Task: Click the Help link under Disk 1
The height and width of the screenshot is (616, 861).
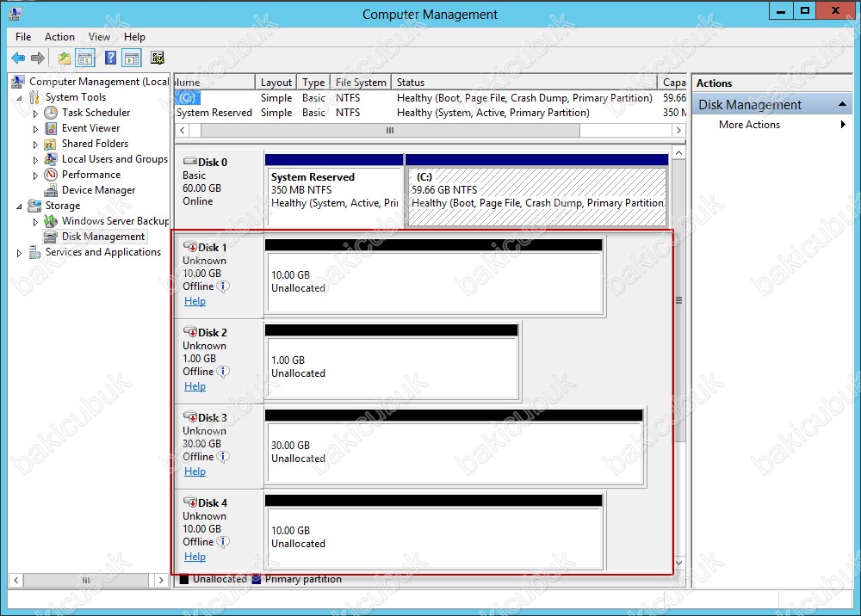Action: 195,301
